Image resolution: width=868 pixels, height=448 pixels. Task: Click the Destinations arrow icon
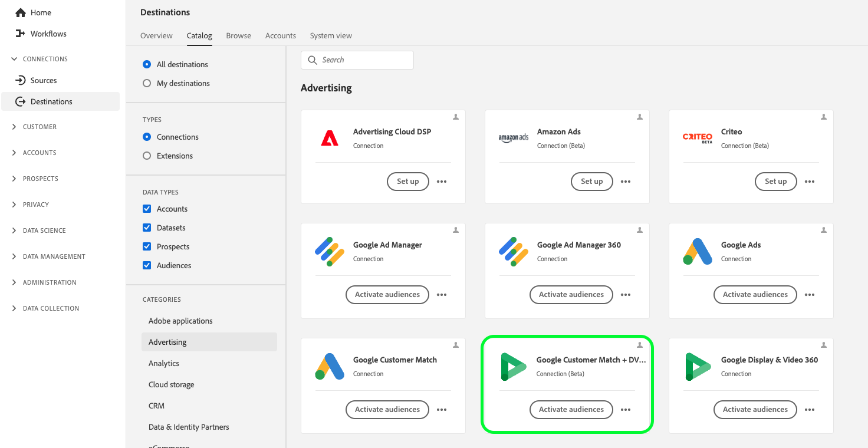(x=21, y=101)
